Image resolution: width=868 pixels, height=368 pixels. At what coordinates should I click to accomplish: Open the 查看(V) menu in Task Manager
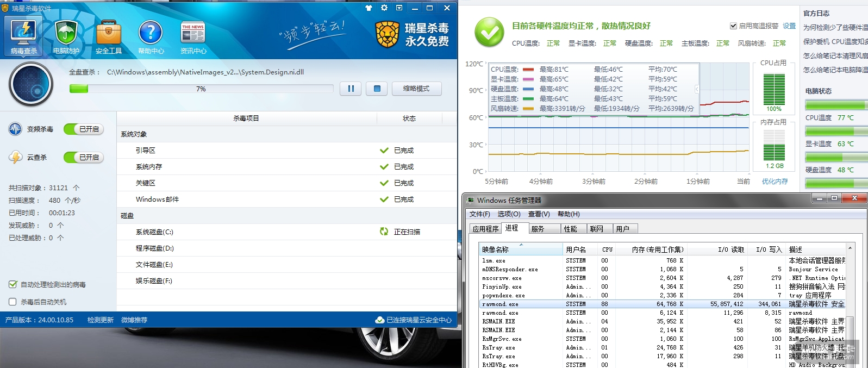539,214
